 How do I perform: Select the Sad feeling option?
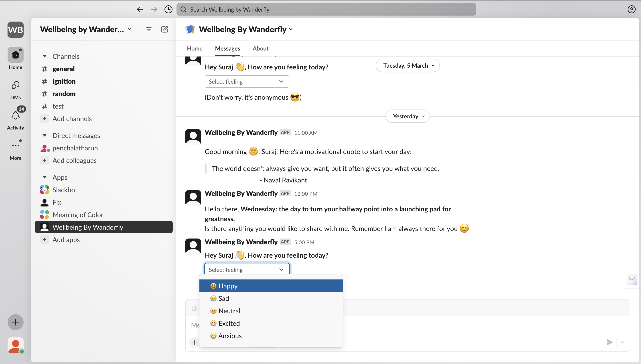pos(223,298)
